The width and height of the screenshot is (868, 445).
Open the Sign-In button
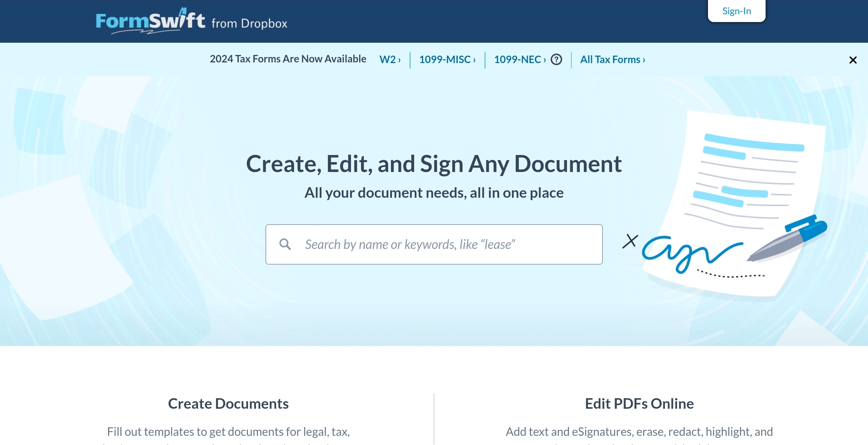point(736,11)
